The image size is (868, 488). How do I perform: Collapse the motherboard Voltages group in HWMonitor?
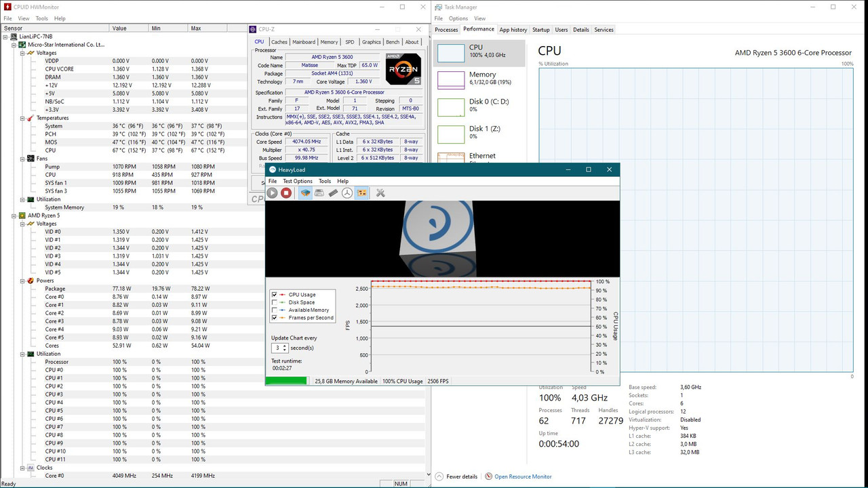[22, 53]
